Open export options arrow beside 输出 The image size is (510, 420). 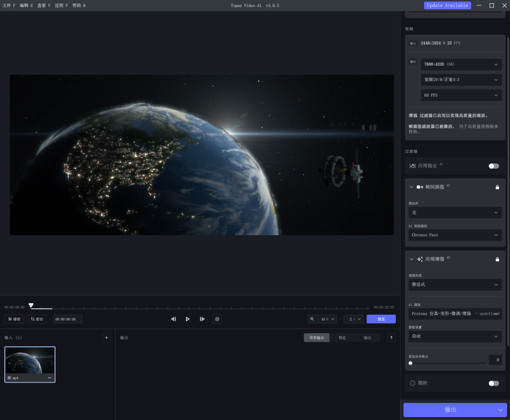(500, 410)
